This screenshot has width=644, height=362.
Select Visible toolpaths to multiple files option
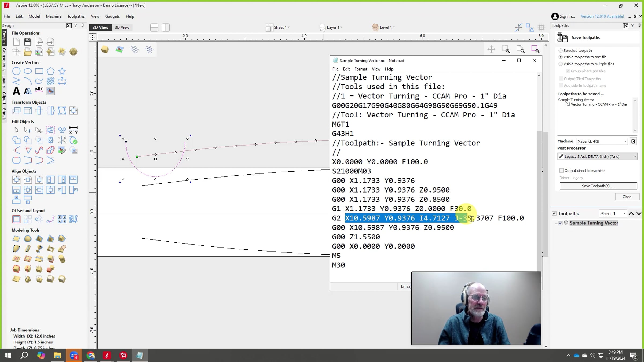tap(561, 64)
